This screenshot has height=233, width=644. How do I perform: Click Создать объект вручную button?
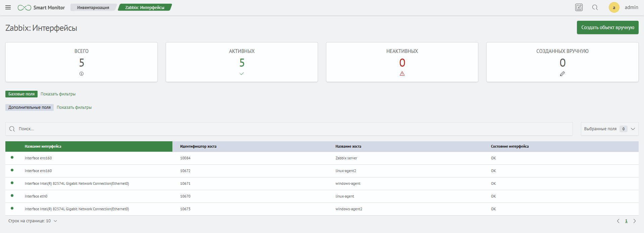coord(607,27)
